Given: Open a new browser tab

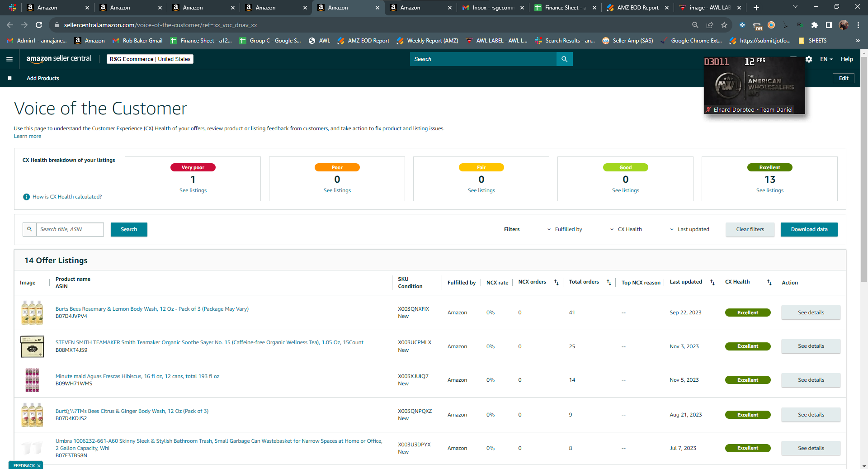Looking at the screenshot, I should click(x=756, y=8).
